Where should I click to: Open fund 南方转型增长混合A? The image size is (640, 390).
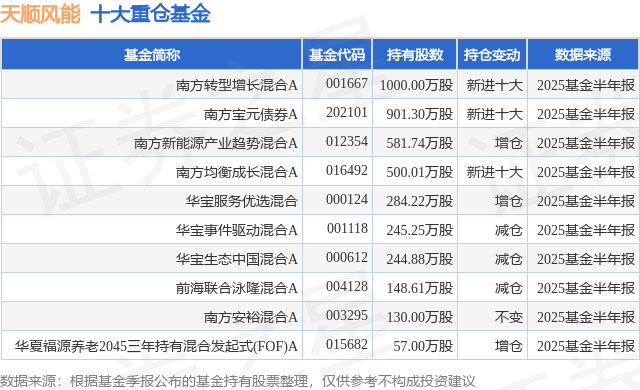pyautogui.click(x=237, y=85)
